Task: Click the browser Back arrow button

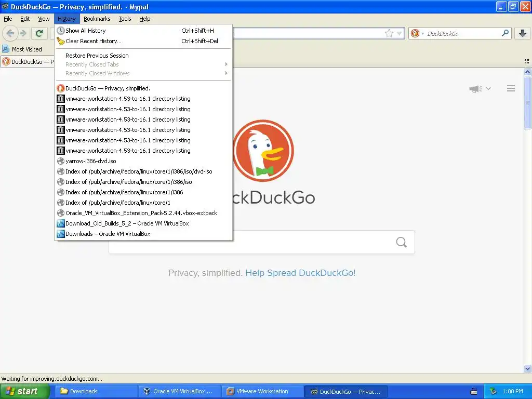Action: point(10,33)
